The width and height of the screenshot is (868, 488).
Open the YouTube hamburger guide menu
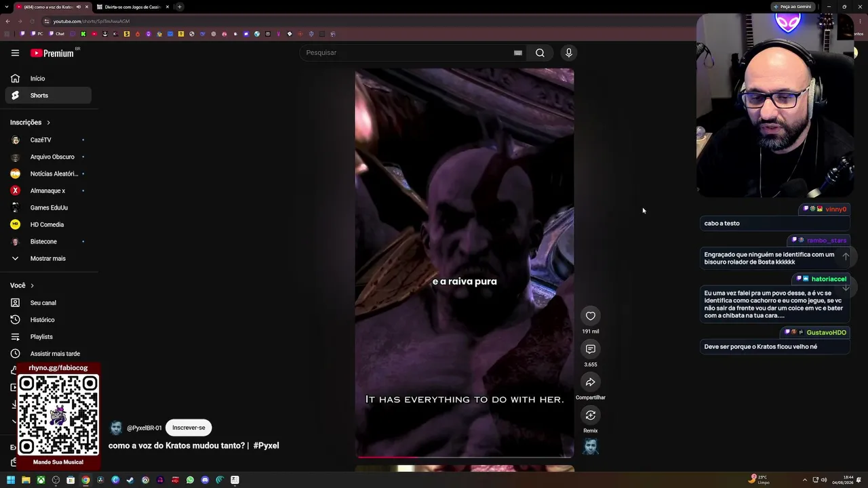15,53
